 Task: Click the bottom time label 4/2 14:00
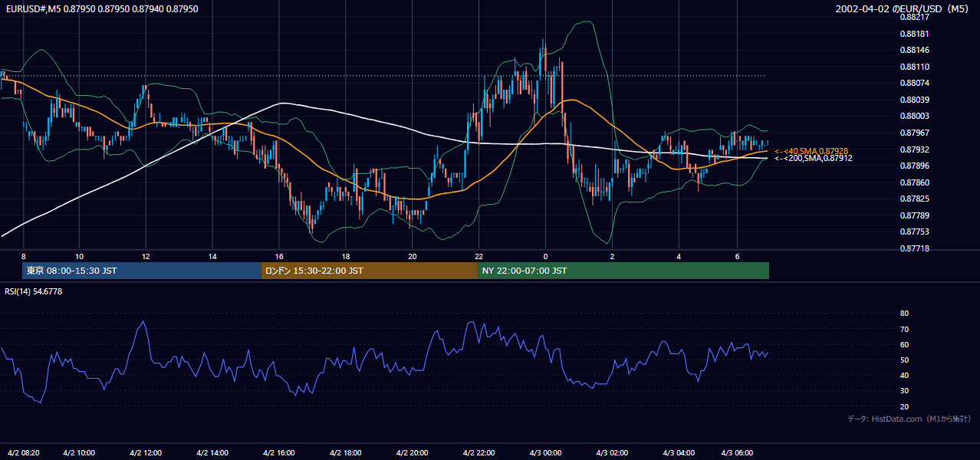212,452
